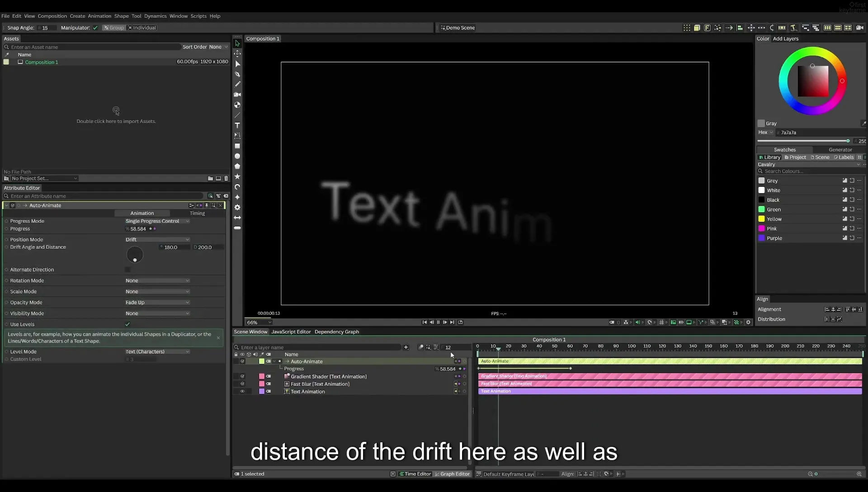This screenshot has height=492, width=868.
Task: Open viewport settings gear icon
Action: tap(748, 322)
